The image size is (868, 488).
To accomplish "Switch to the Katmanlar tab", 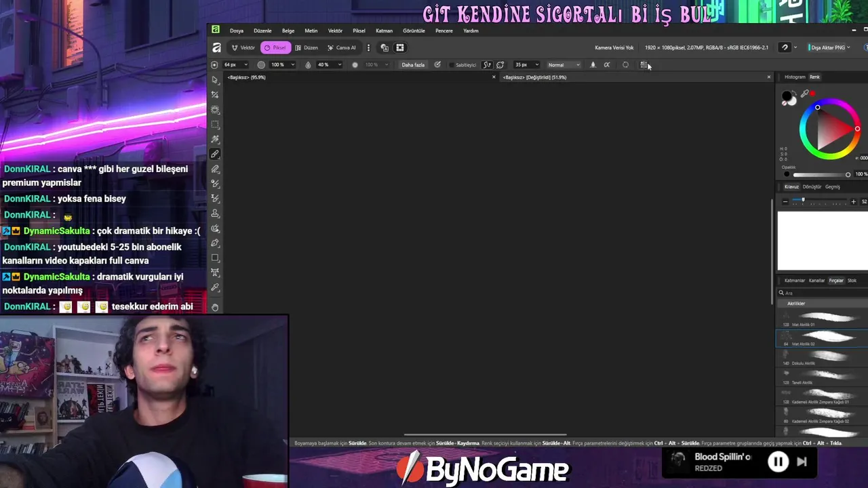I will [795, 281].
